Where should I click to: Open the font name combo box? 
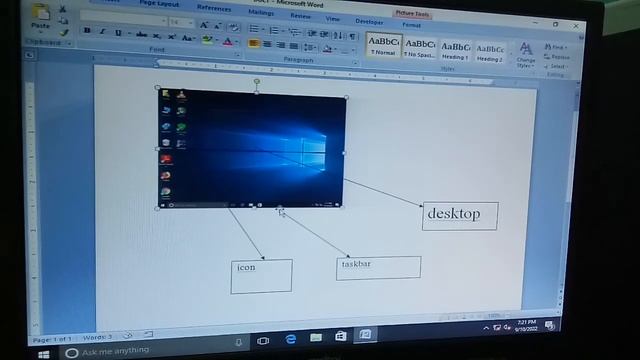pyautogui.click(x=123, y=18)
